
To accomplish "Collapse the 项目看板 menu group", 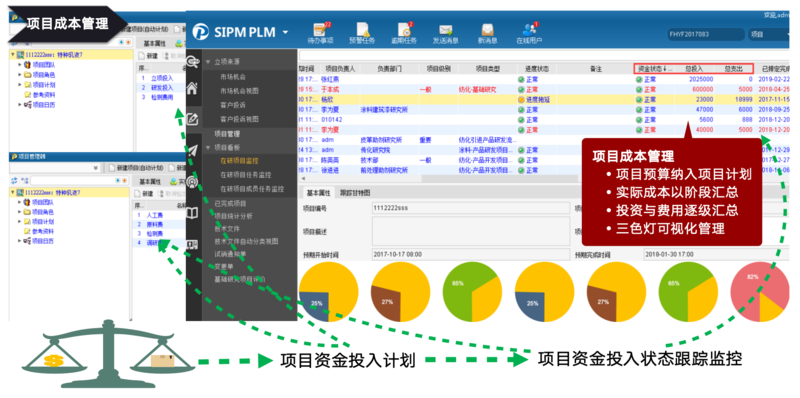I will (x=208, y=147).
